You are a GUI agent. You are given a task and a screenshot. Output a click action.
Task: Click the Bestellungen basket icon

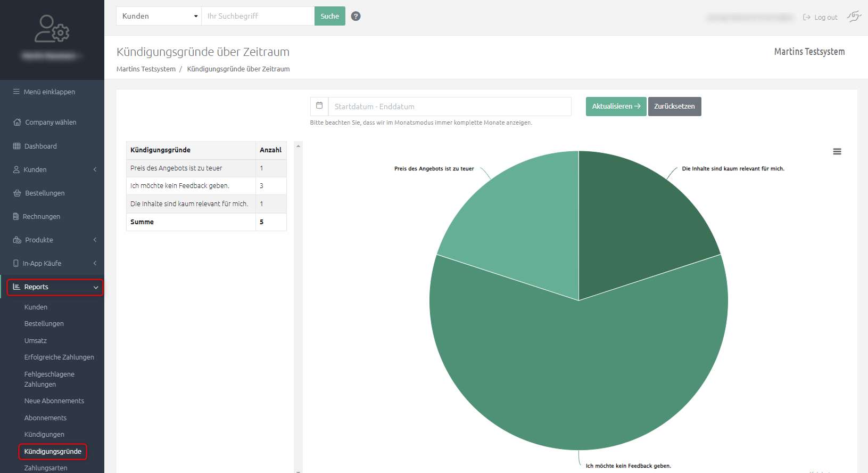click(17, 193)
